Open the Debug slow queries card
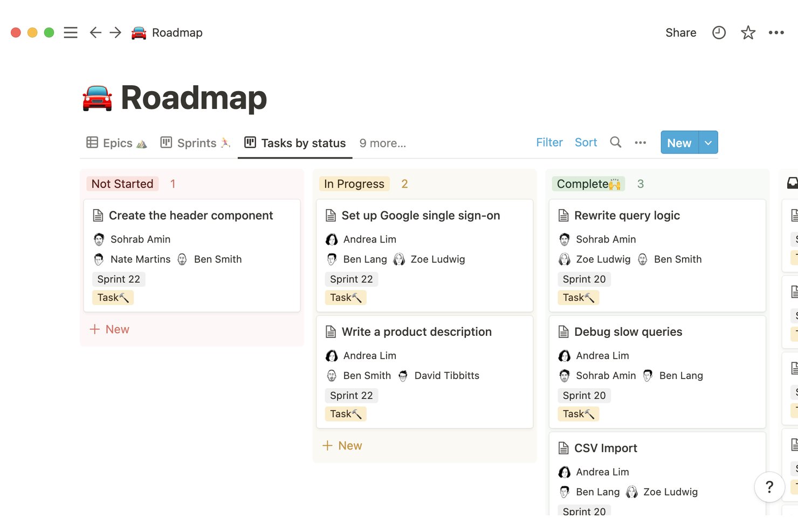The image size is (798, 532). [657, 372]
